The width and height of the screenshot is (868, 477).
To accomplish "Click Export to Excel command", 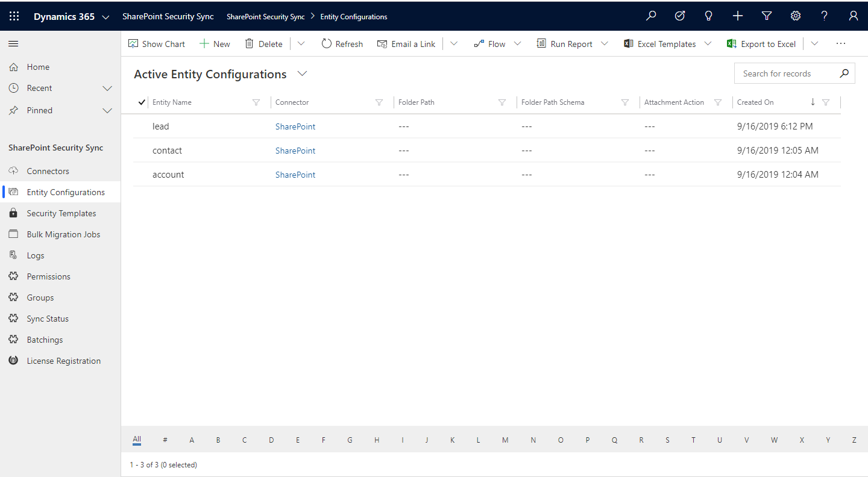I will coord(761,44).
